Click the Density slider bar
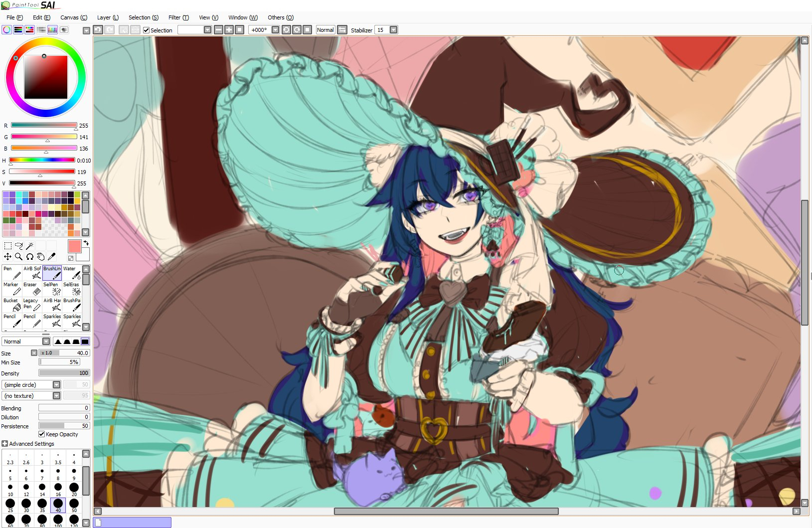Viewport: 812px width, 528px height. [x=64, y=373]
